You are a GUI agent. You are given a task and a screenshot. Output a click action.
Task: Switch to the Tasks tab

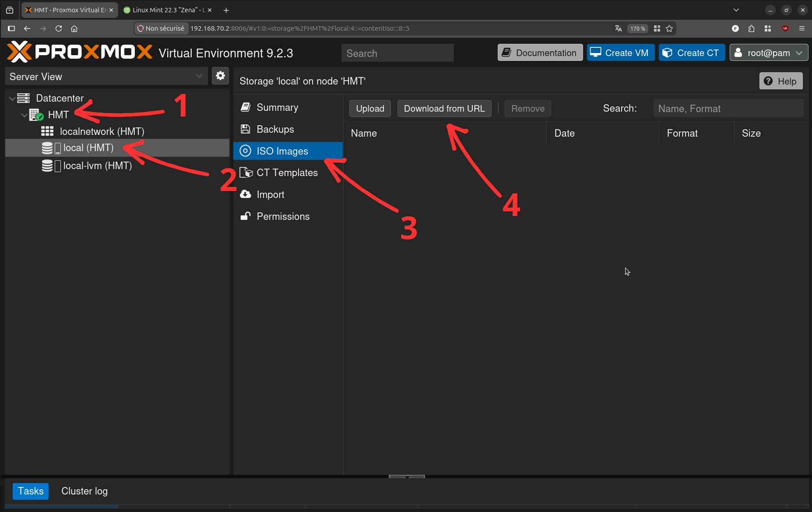[31, 491]
